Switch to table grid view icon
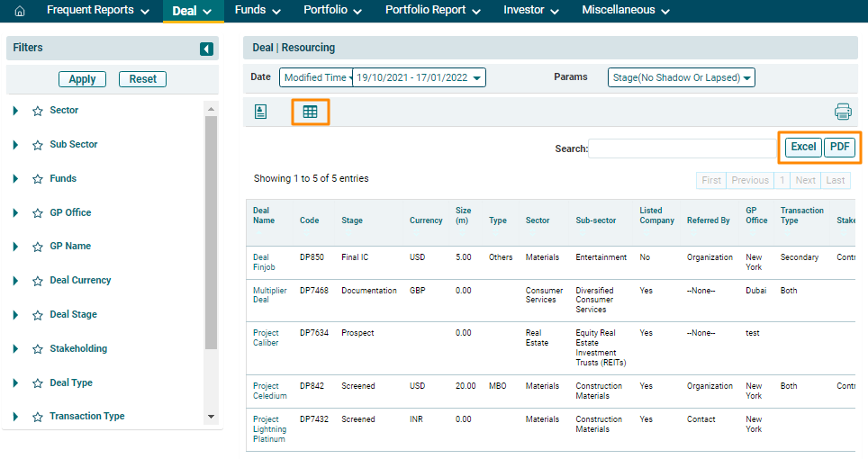The width and height of the screenshot is (868, 459). pos(310,112)
